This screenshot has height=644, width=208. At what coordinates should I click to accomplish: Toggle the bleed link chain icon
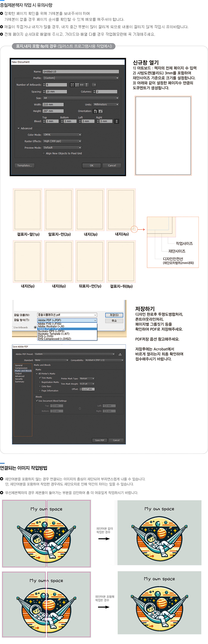pos(116,121)
